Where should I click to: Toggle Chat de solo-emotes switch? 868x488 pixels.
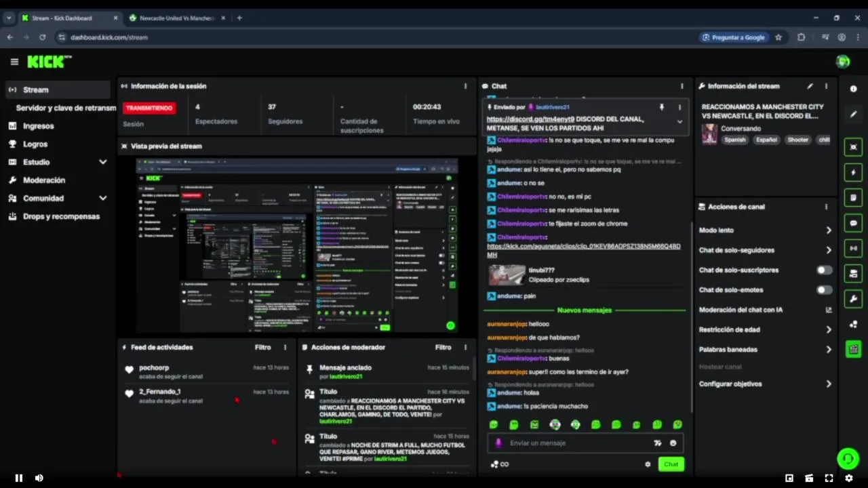[x=824, y=290]
